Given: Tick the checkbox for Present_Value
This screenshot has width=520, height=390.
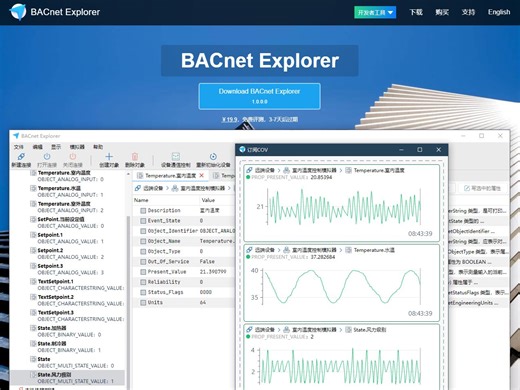Looking at the screenshot, I should click(143, 272).
